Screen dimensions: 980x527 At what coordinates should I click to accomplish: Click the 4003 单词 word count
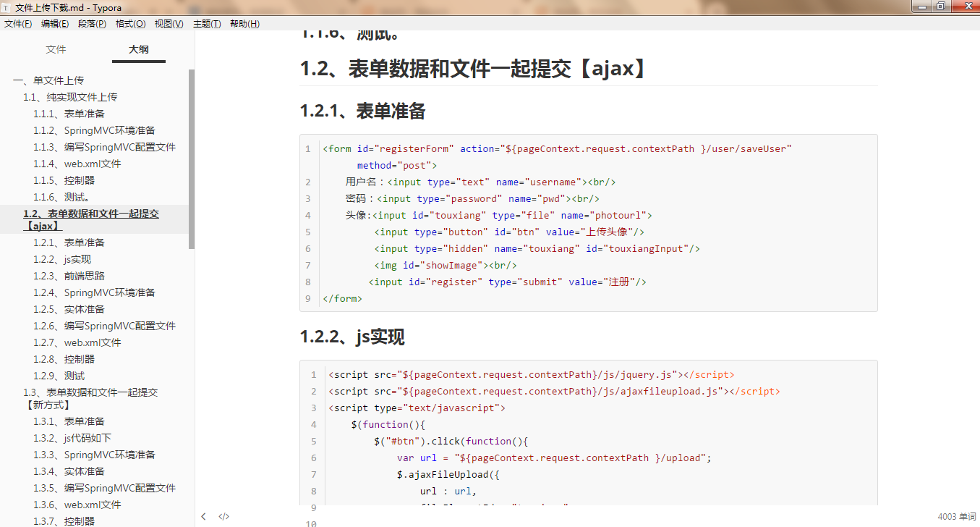pyautogui.click(x=957, y=517)
